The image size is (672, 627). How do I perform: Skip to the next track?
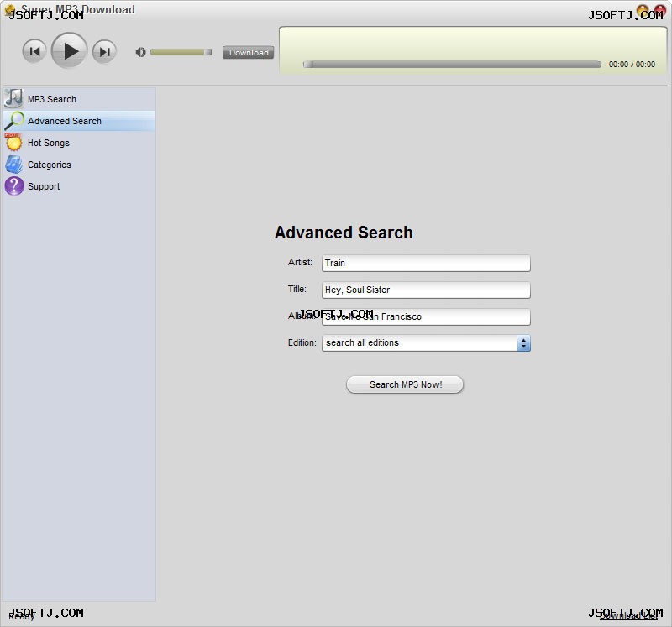(x=104, y=52)
